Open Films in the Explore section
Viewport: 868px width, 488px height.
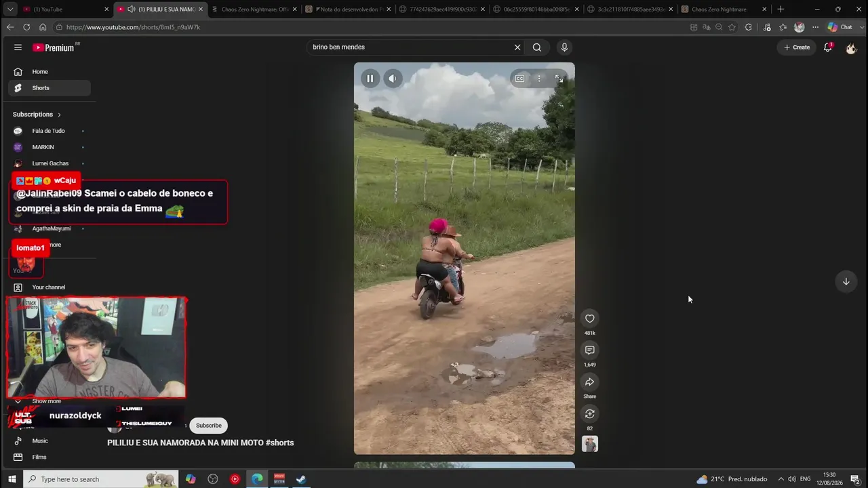(50, 457)
